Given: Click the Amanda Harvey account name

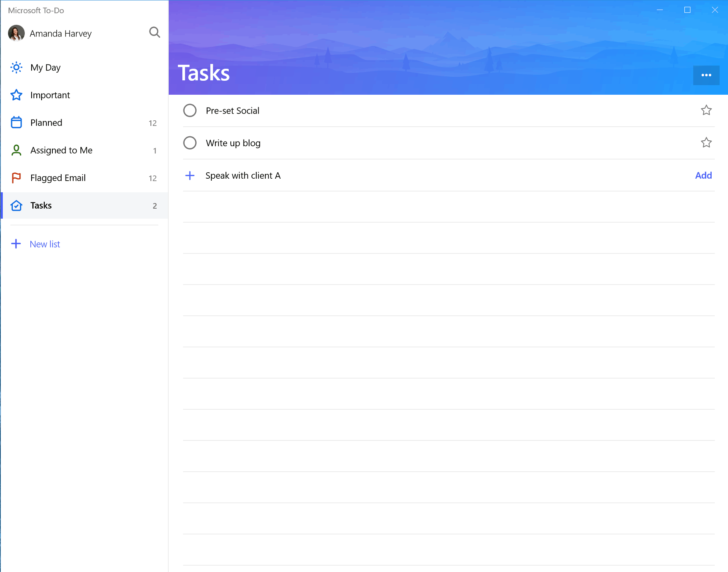Looking at the screenshot, I should click(61, 34).
